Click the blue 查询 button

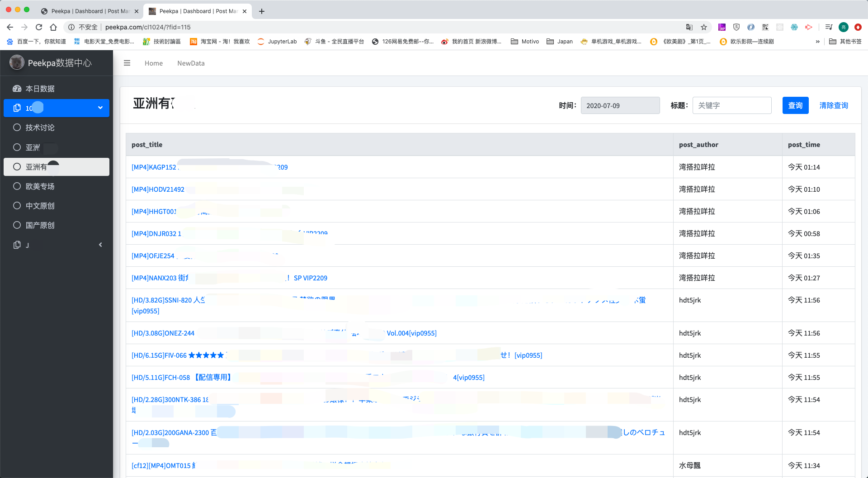[x=796, y=105]
